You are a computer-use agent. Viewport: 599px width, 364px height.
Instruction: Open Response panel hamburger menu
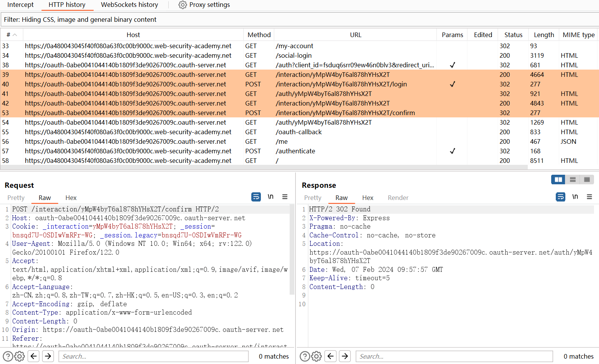589,197
